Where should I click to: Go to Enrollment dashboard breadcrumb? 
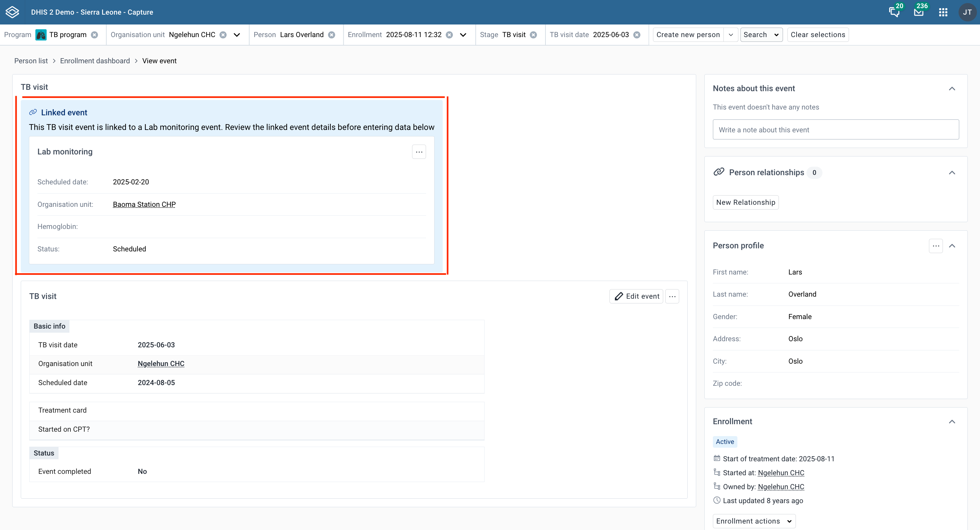95,61
